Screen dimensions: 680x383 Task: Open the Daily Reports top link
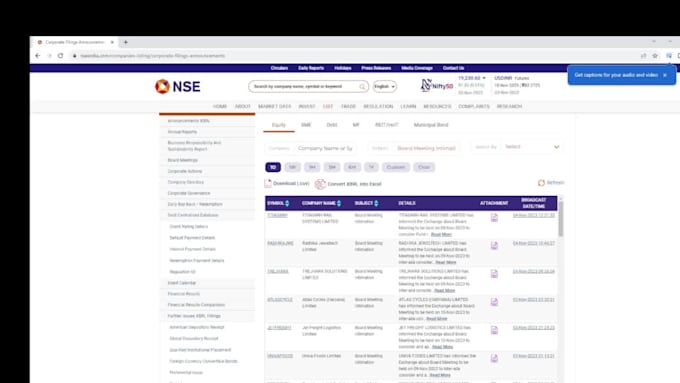(x=311, y=68)
